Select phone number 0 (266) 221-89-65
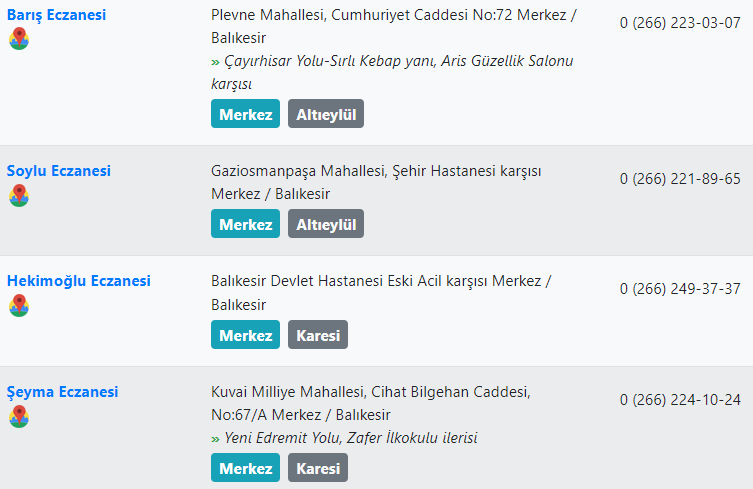 [680, 179]
